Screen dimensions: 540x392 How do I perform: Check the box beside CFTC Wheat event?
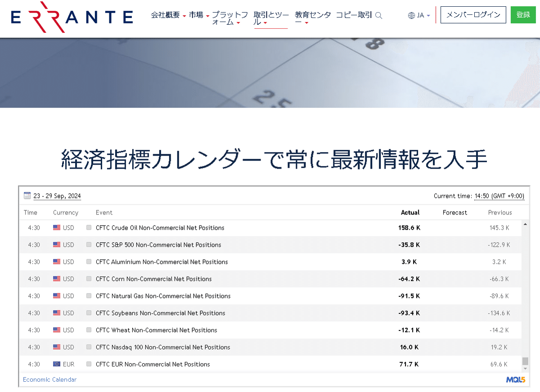[89, 330]
